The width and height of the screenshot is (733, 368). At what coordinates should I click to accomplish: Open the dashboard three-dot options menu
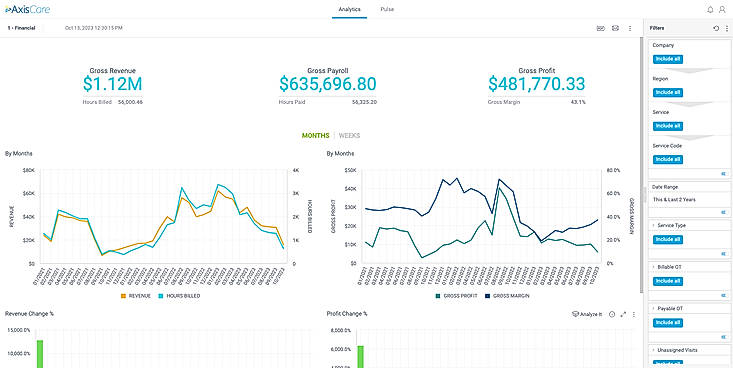(x=630, y=29)
